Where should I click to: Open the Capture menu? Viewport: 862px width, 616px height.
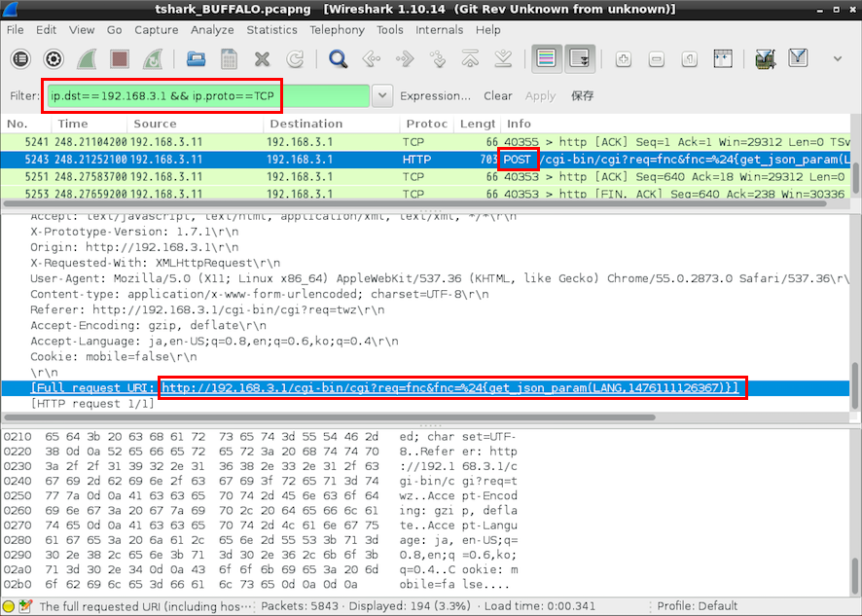click(x=156, y=30)
